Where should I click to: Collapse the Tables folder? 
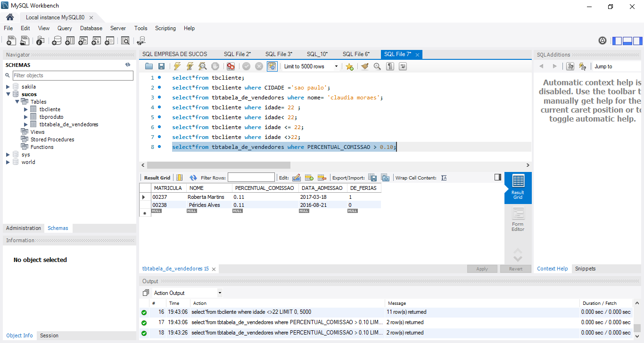[x=17, y=102]
